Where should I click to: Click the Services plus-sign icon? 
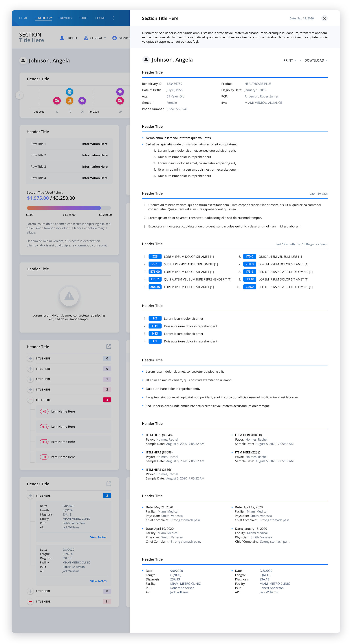coord(114,38)
